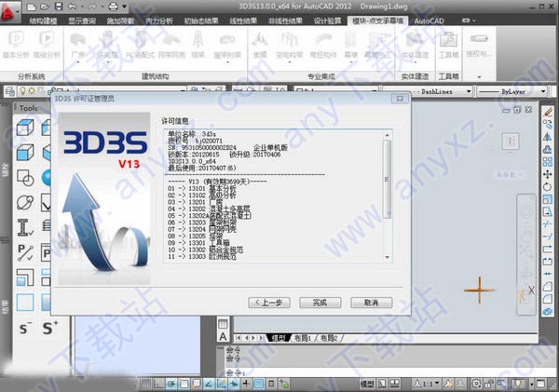This screenshot has height=392, width=559.
Task: Open the Workspace Switching gear icon
Action: tap(476, 384)
